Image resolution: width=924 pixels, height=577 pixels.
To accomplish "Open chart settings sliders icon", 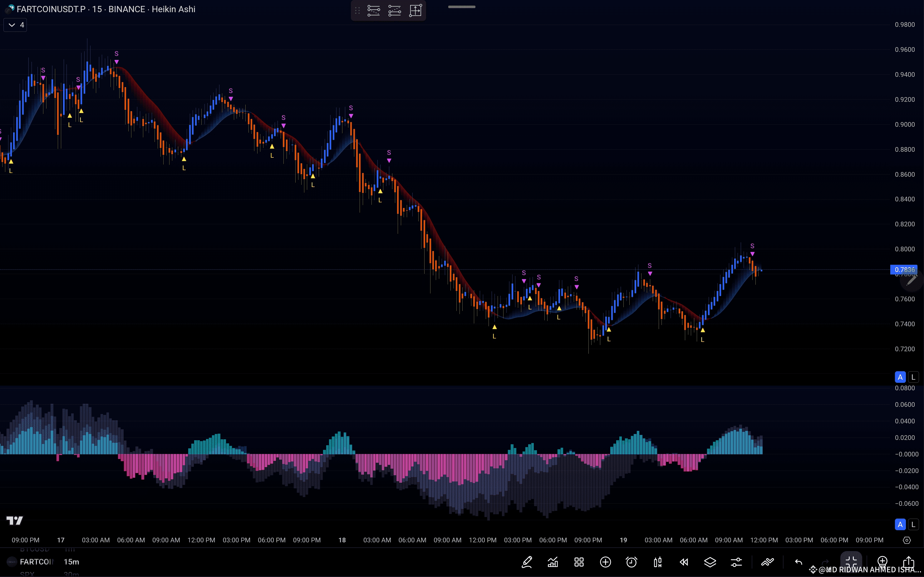I will point(736,562).
